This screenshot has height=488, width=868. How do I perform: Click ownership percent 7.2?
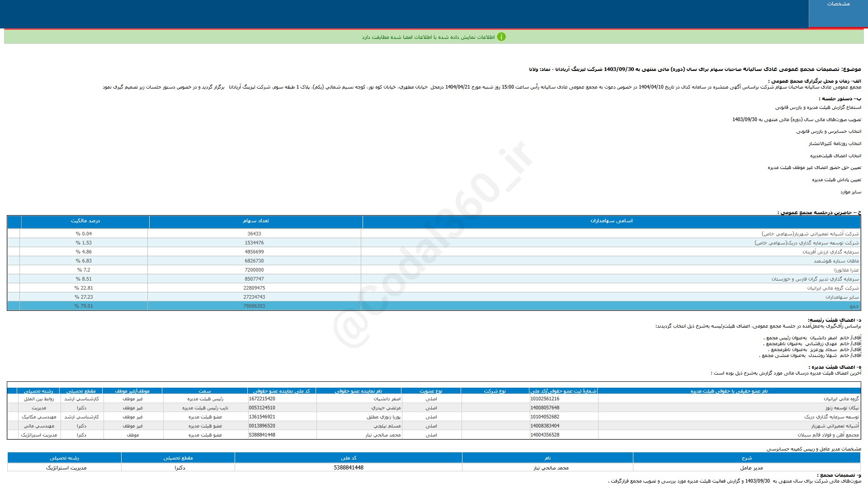84,270
